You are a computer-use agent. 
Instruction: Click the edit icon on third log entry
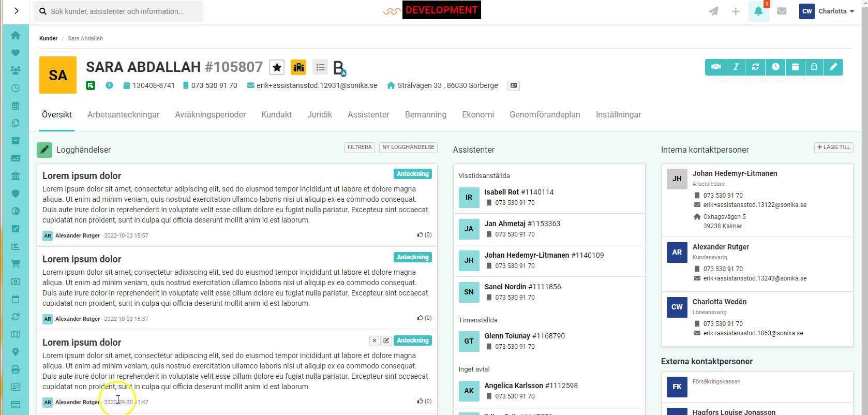(x=386, y=340)
